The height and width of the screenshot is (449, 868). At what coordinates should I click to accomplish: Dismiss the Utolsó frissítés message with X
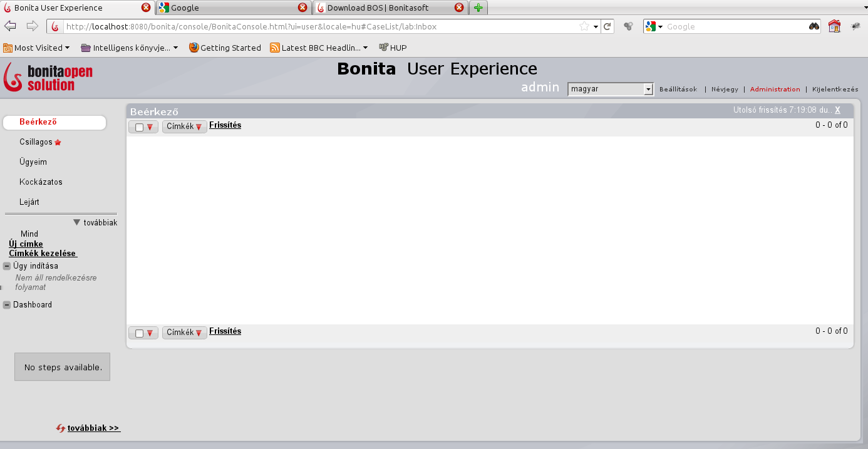tap(837, 110)
